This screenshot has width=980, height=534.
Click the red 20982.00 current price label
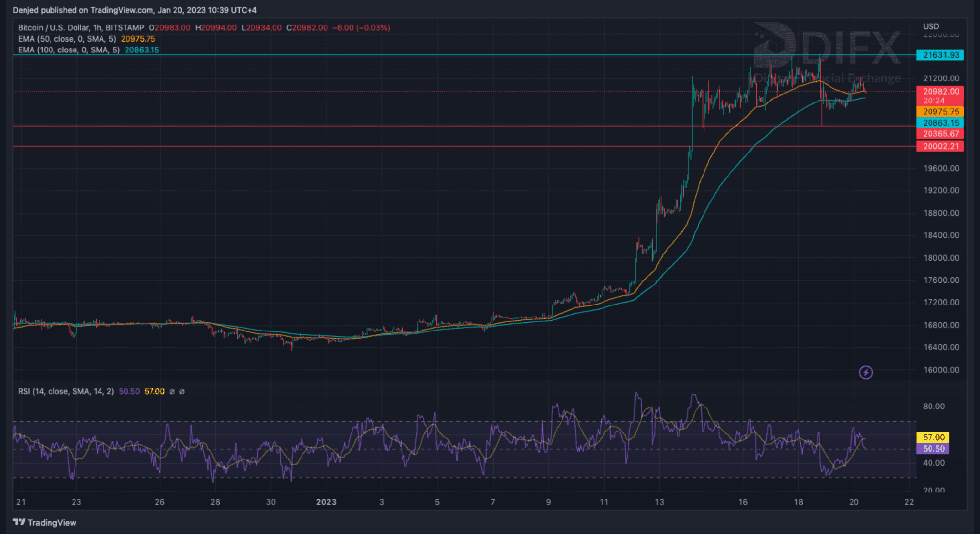click(940, 92)
